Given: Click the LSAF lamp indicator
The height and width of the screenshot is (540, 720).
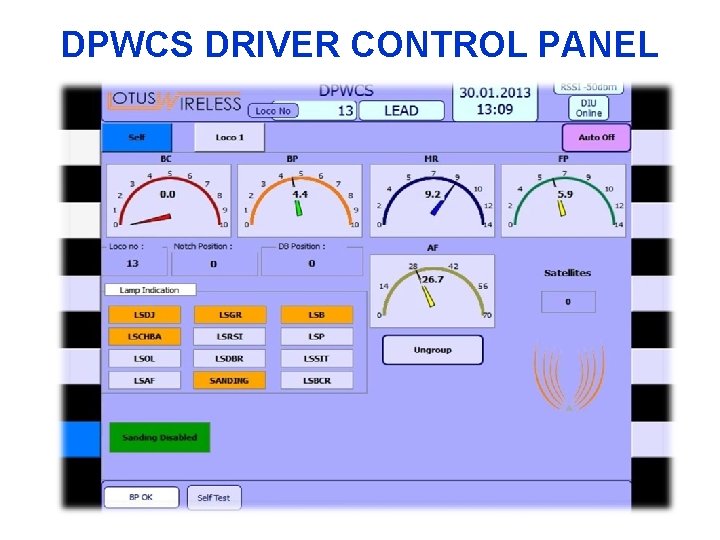Looking at the screenshot, I should tap(145, 381).
